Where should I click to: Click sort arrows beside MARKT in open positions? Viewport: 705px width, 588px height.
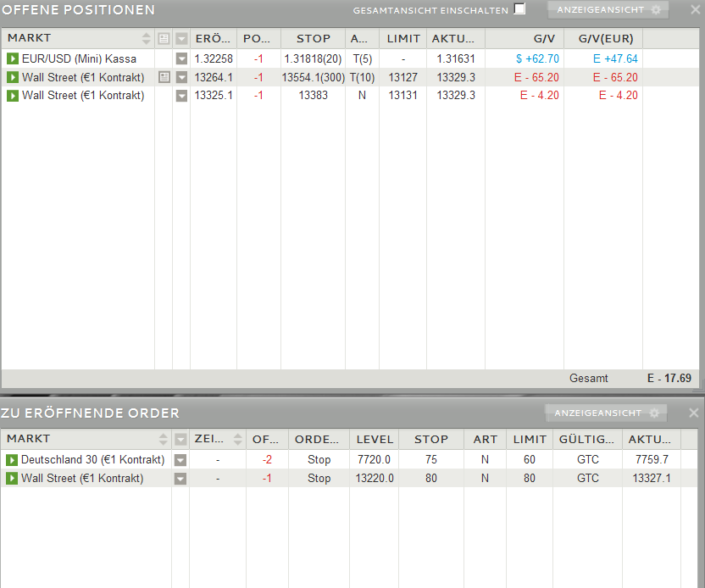(x=147, y=39)
